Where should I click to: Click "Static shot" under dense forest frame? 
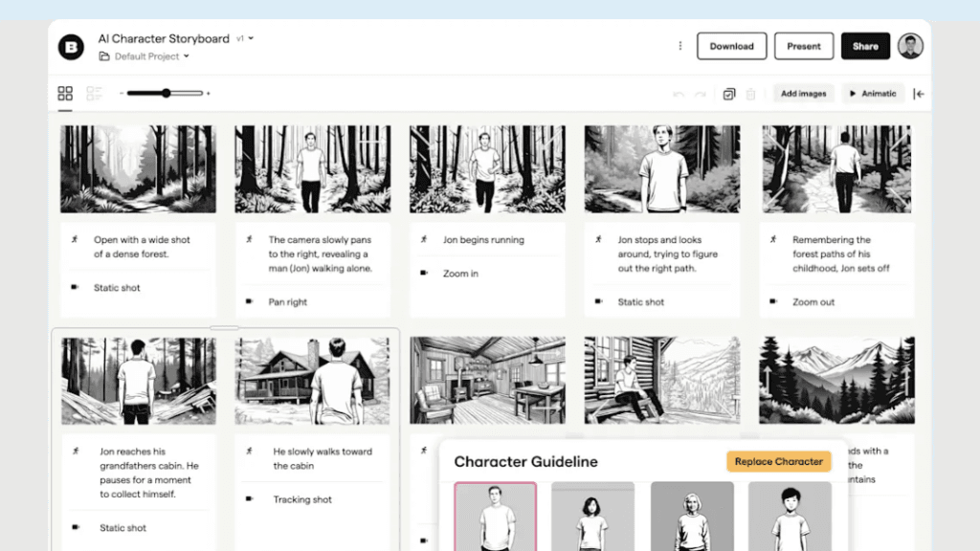[x=117, y=288]
